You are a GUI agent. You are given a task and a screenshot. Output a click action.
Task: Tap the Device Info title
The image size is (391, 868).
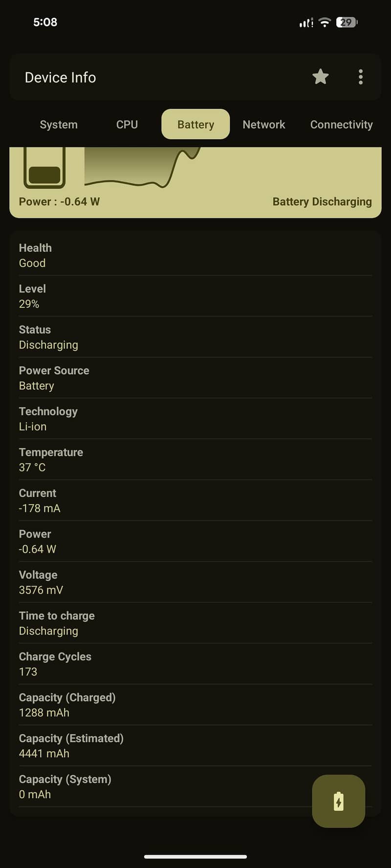(60, 77)
